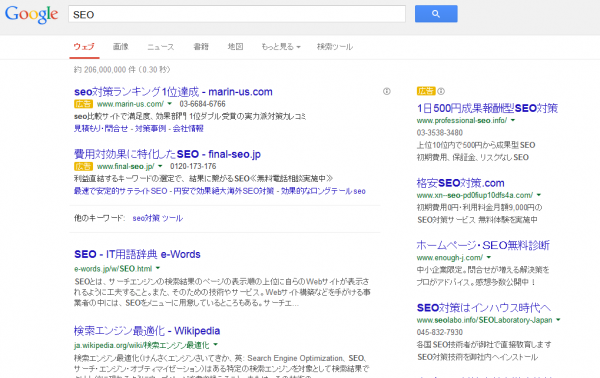Expand arrow next to www.seolabo.info URL
This screenshot has height=378, width=600.
[x=558, y=320]
